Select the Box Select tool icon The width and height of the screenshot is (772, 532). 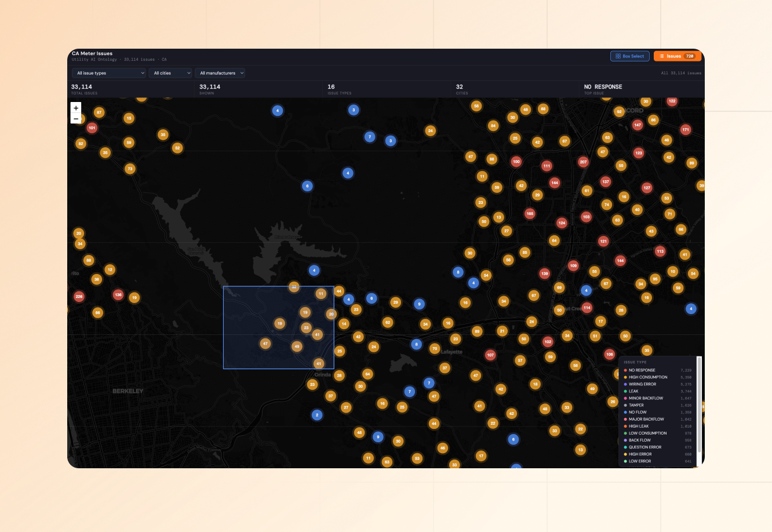(x=618, y=56)
